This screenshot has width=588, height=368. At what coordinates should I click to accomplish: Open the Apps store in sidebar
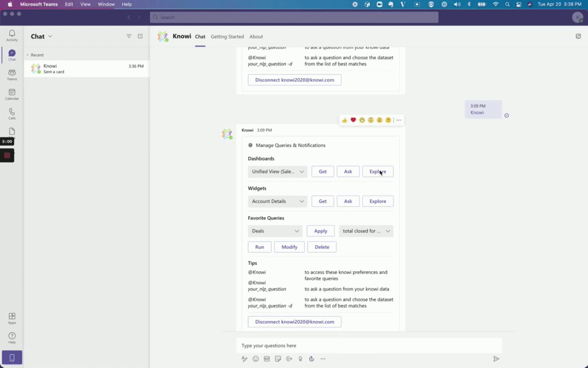pyautogui.click(x=12, y=318)
